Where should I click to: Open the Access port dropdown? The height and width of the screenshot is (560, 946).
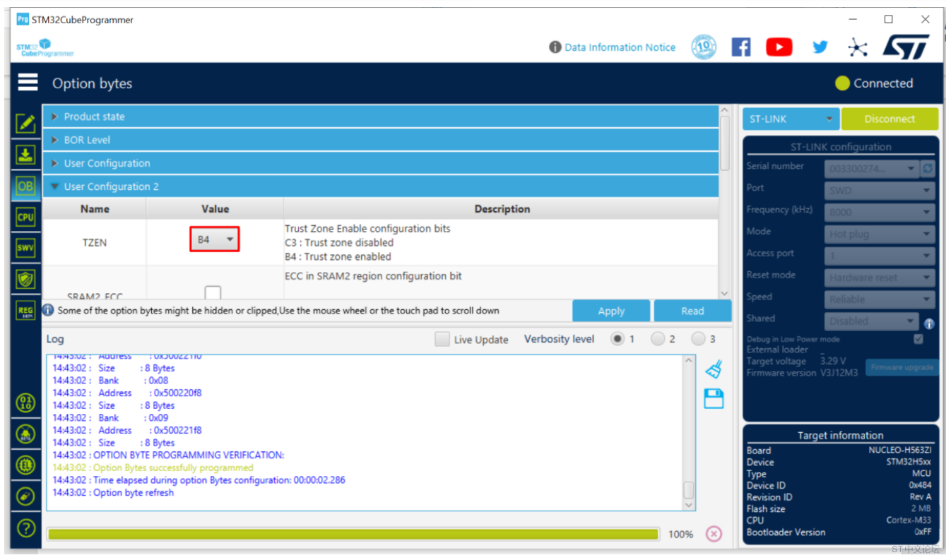click(880, 256)
